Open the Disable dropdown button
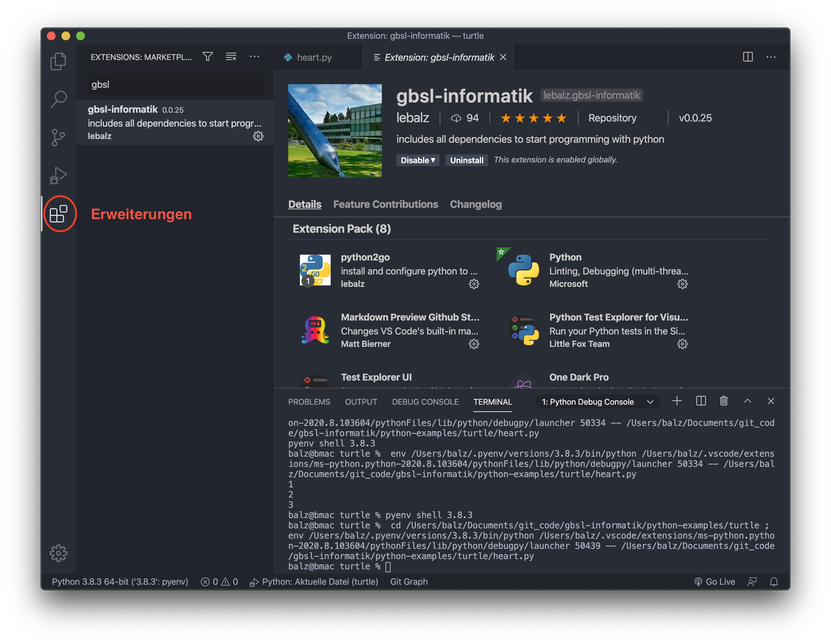 click(418, 160)
